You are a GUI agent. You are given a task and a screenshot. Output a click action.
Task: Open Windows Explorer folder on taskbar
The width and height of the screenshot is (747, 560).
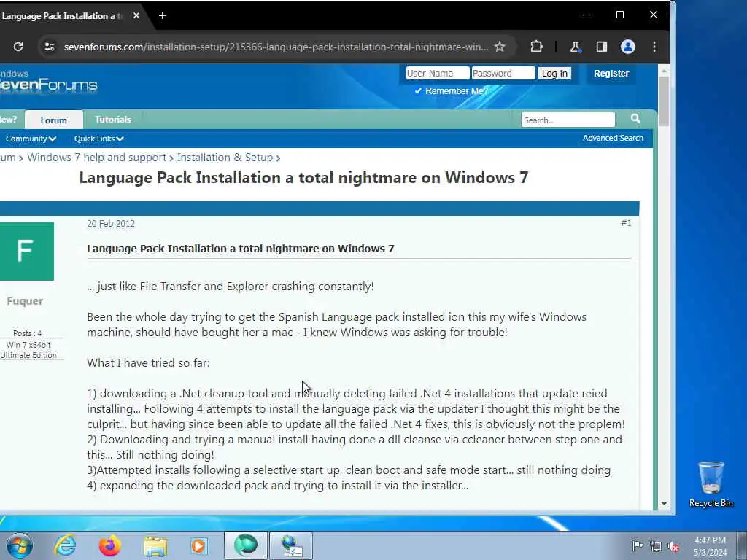155,547
